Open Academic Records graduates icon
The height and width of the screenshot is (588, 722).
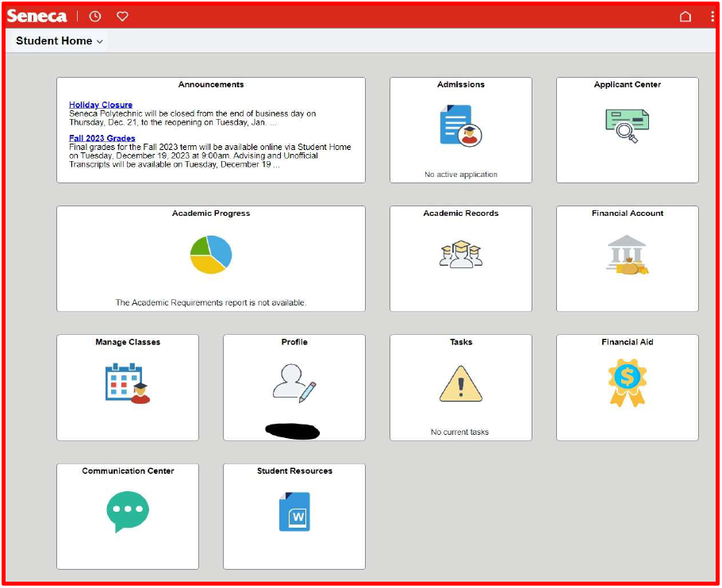[460, 255]
